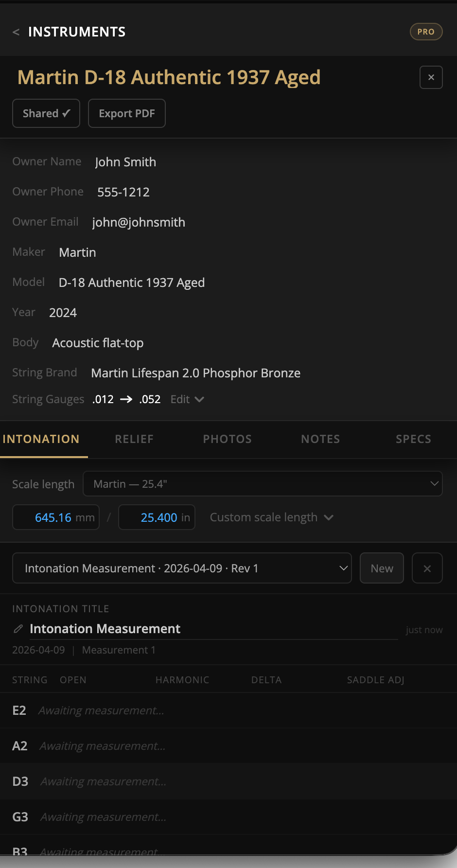Click the .012 string gauge value
457x868 pixels.
[x=103, y=399]
